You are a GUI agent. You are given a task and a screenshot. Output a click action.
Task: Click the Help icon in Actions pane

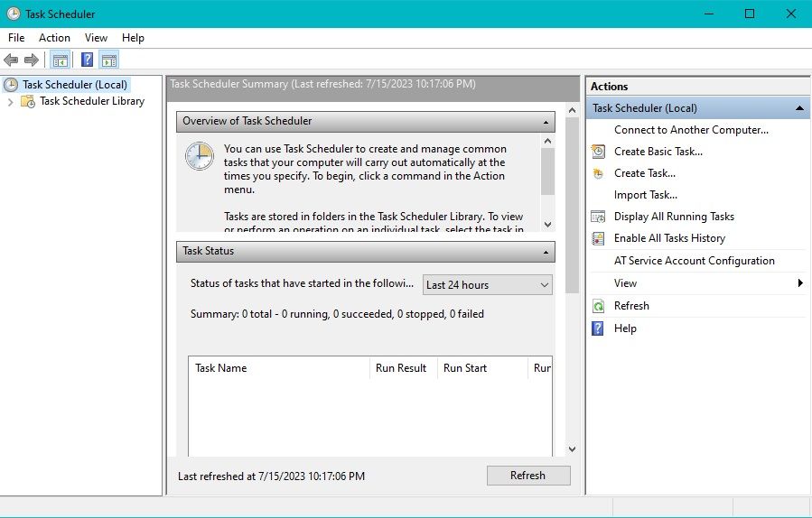click(598, 328)
